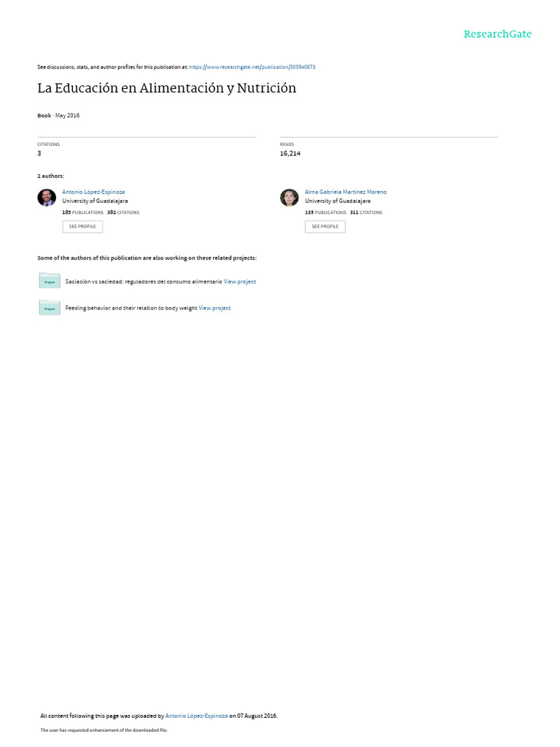Open the uploader Antonio López-Espinoza link at bottom
The image size is (560, 747).
click(x=196, y=716)
